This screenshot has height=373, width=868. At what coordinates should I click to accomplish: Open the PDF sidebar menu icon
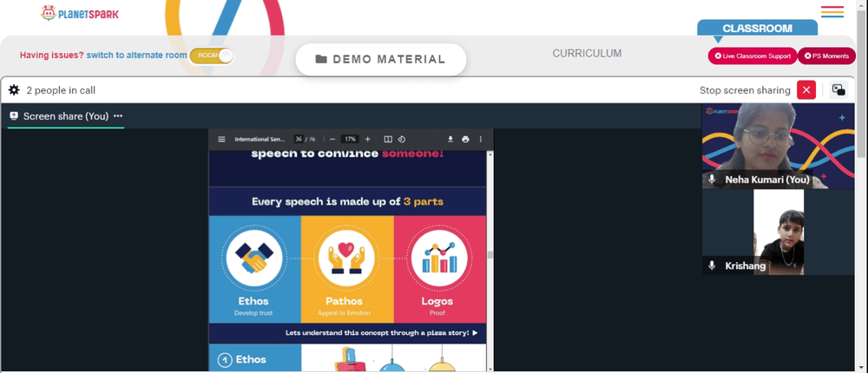pyautogui.click(x=221, y=140)
